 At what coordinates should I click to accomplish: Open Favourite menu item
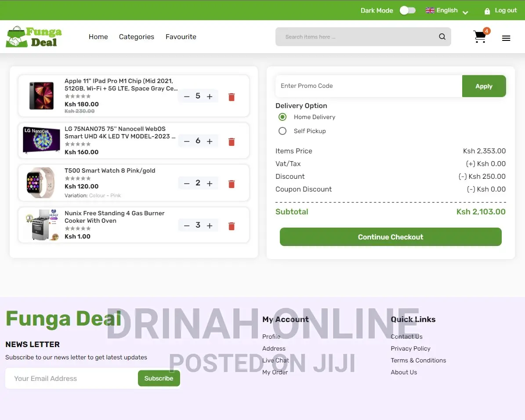[181, 37]
